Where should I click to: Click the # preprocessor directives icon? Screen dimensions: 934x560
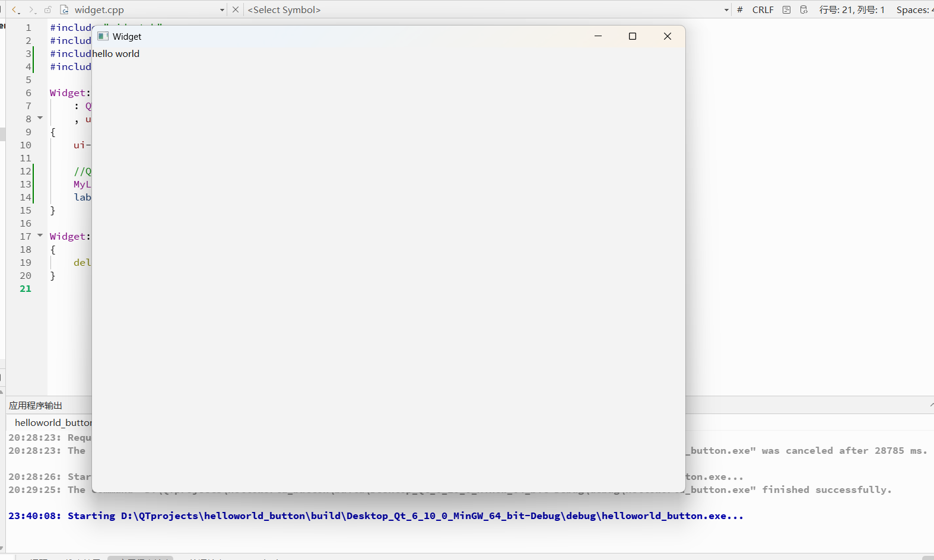click(740, 10)
